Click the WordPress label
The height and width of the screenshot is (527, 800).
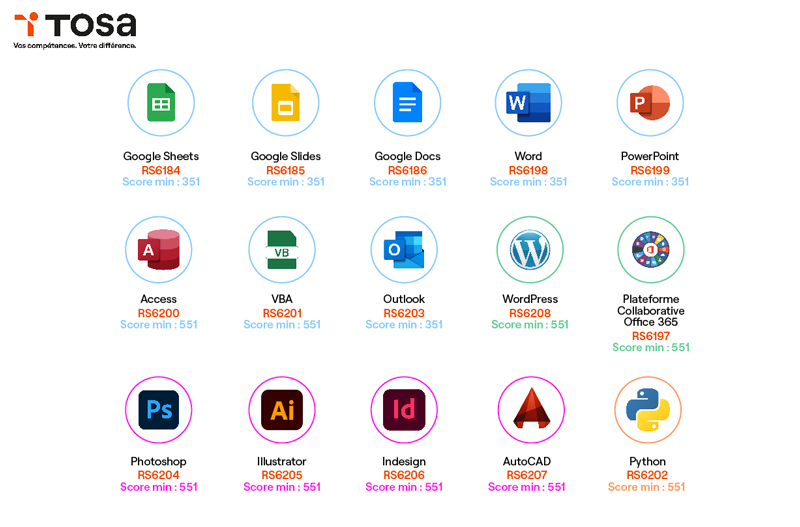coord(530,299)
